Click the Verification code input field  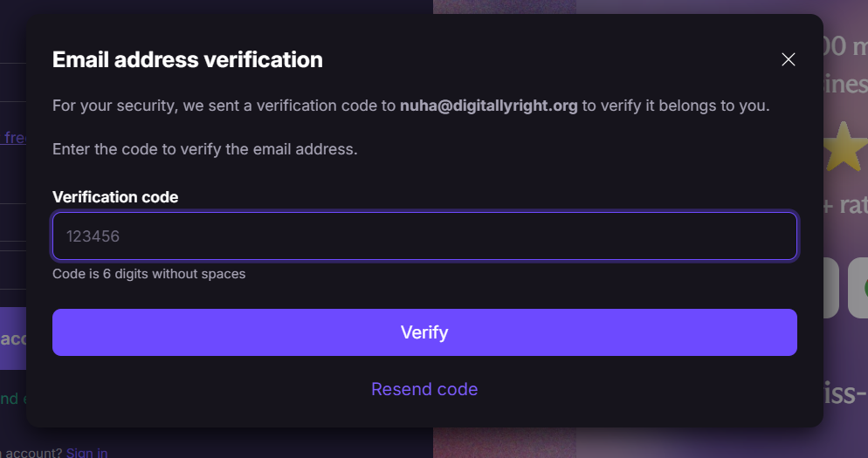tap(424, 236)
